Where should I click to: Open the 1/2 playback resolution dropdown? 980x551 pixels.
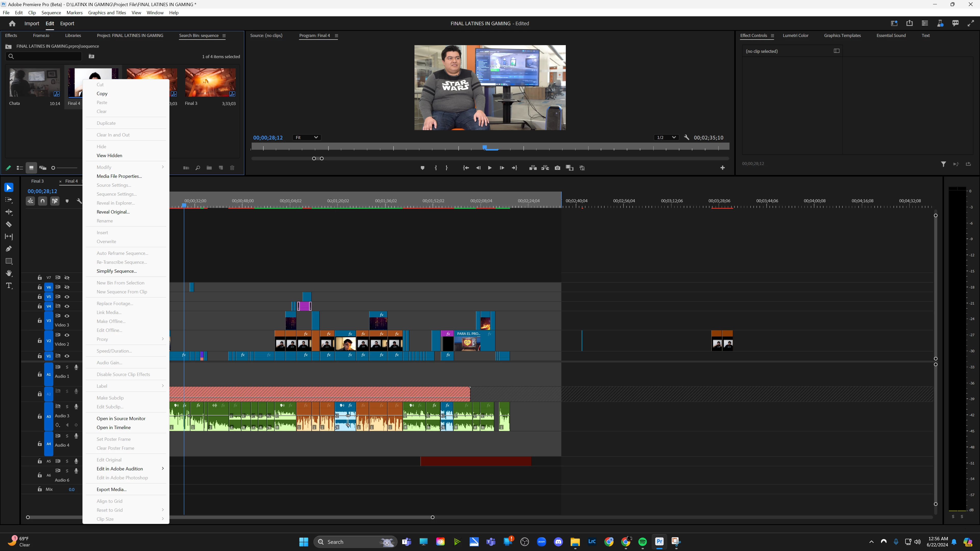[666, 137]
